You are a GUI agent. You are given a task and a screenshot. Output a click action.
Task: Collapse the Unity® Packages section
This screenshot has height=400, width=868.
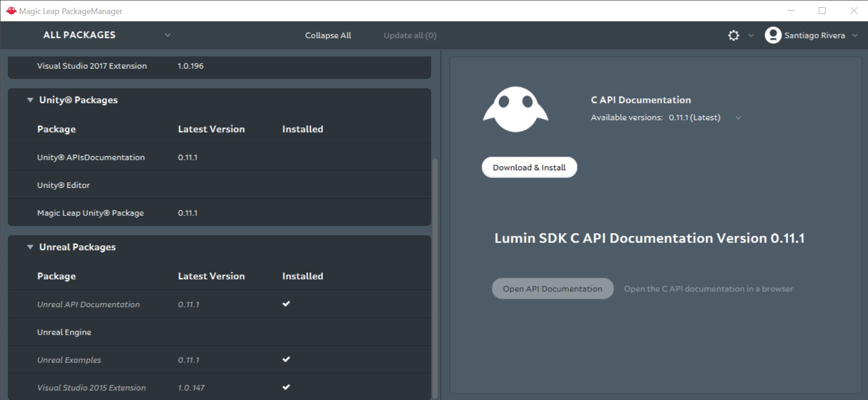coord(30,100)
